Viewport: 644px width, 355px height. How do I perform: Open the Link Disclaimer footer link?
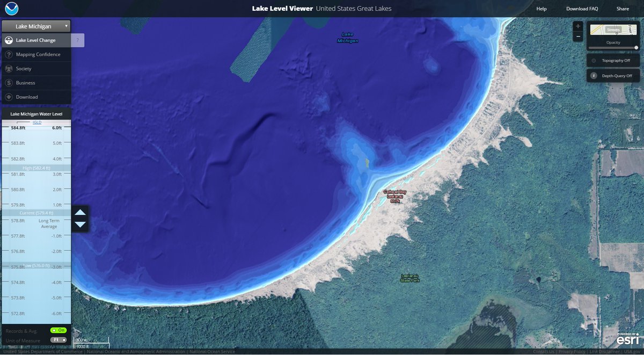pyautogui.click(x=604, y=352)
